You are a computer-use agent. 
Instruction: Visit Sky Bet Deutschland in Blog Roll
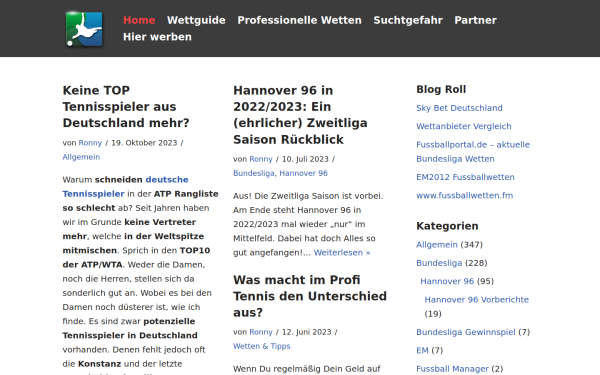[459, 108]
